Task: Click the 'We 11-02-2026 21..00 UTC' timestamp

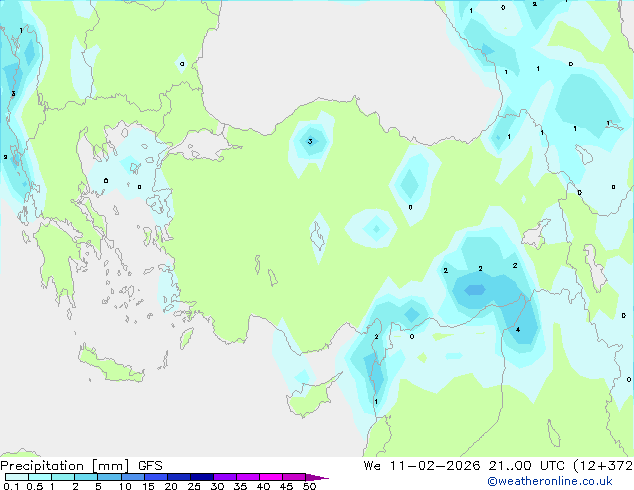Action: [x=466, y=465]
